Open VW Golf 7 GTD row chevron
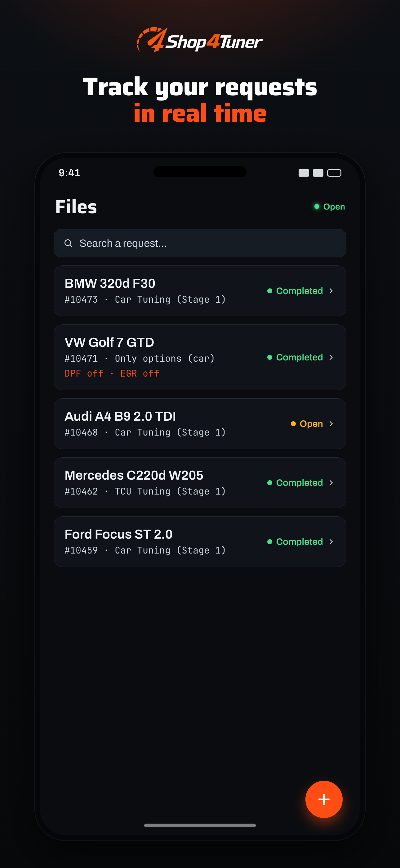 (331, 357)
